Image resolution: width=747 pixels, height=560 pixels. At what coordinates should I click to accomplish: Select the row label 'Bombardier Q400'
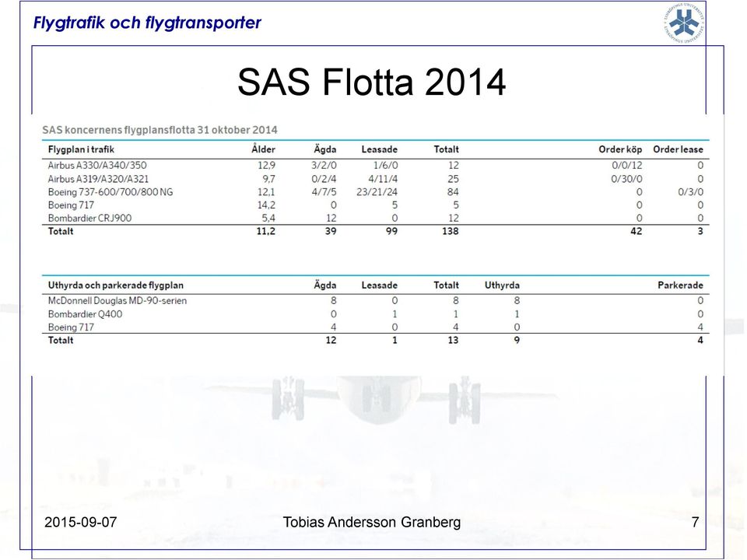(85, 314)
